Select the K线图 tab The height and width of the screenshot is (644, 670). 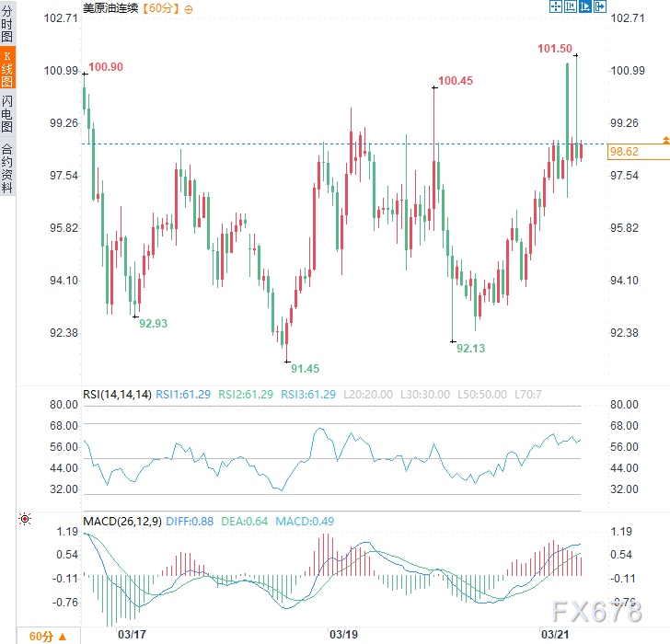pos(7,68)
